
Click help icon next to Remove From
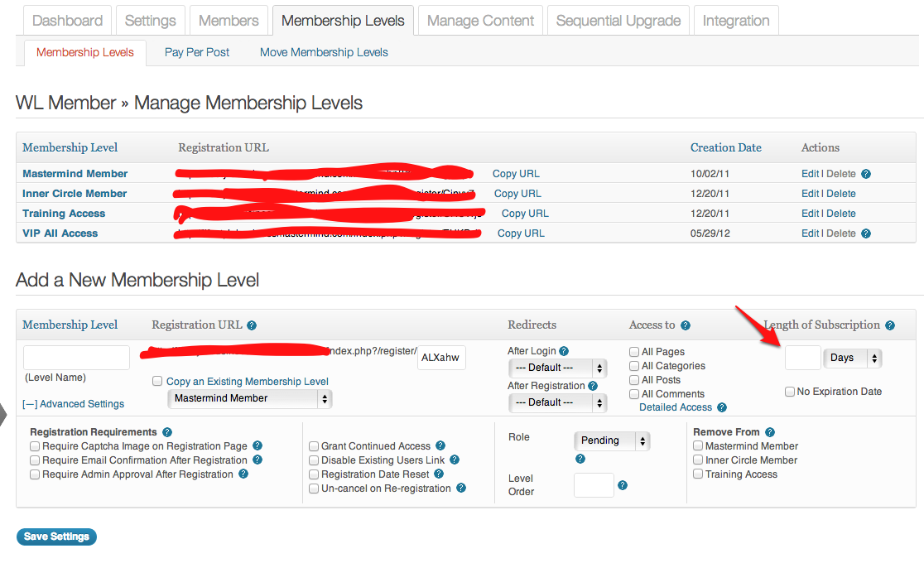[770, 432]
